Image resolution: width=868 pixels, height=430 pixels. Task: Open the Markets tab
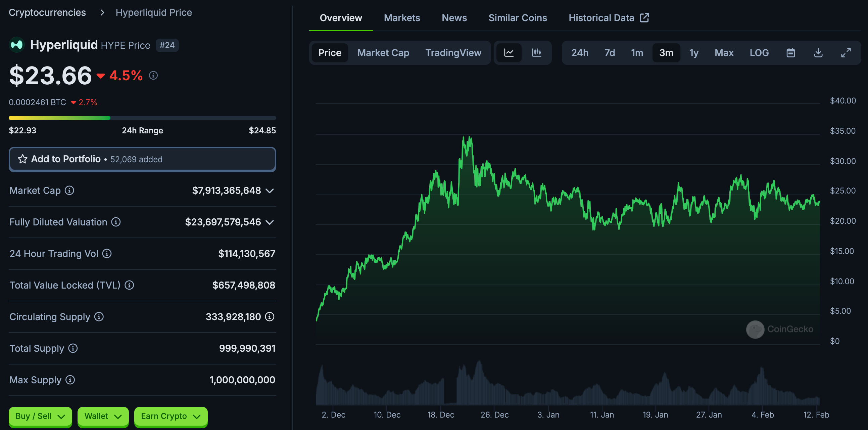pyautogui.click(x=402, y=17)
